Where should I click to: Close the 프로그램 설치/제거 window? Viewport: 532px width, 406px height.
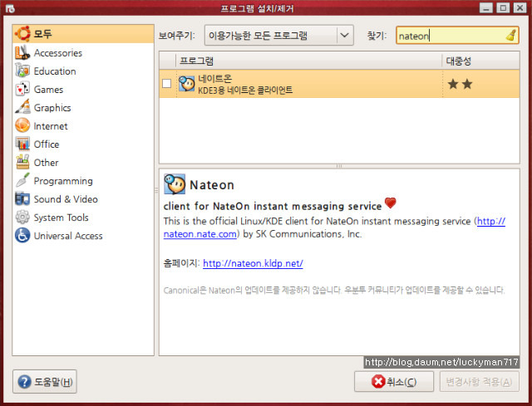click(520, 7)
